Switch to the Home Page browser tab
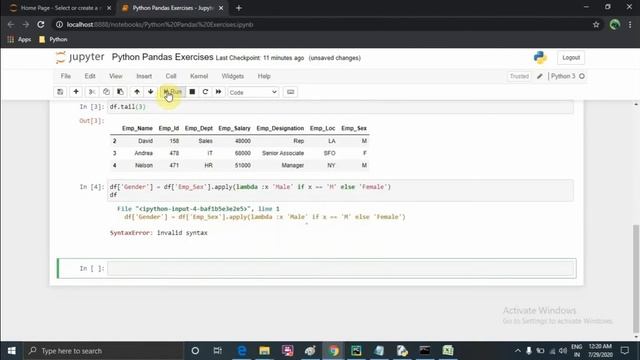The width and height of the screenshot is (640, 360). click(x=59, y=8)
